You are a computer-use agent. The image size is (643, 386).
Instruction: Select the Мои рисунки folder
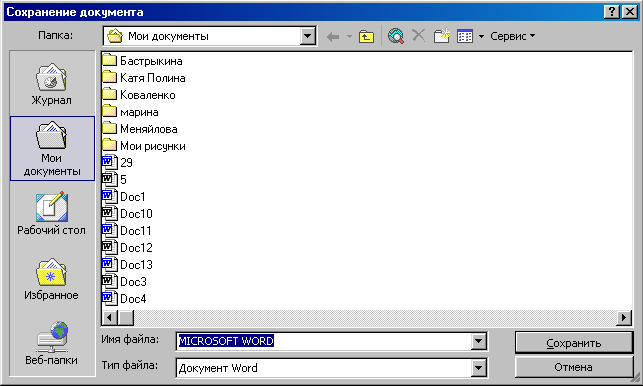(x=144, y=146)
